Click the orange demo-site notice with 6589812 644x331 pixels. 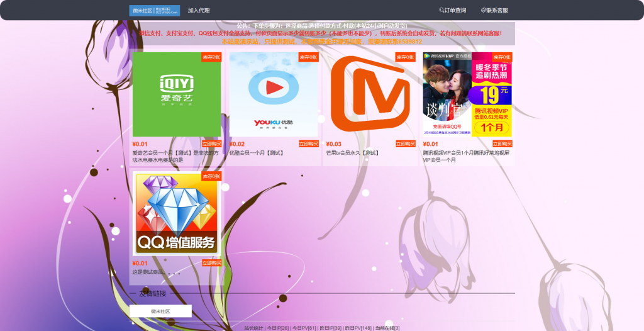(322, 42)
